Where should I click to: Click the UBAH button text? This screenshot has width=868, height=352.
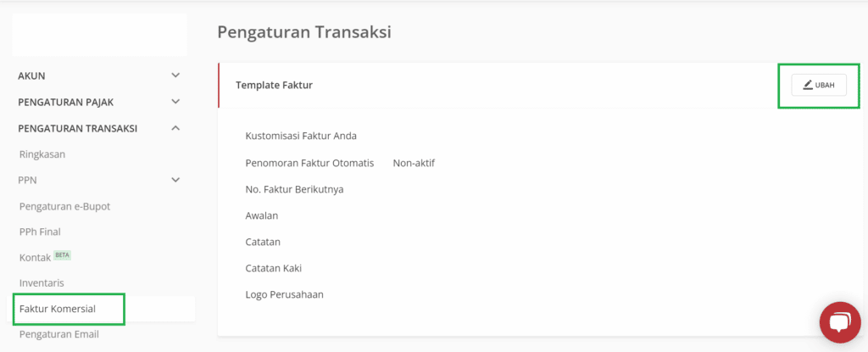(x=824, y=86)
